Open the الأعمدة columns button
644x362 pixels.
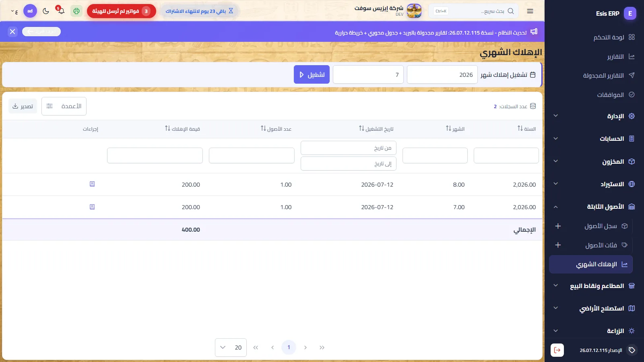[x=64, y=106]
